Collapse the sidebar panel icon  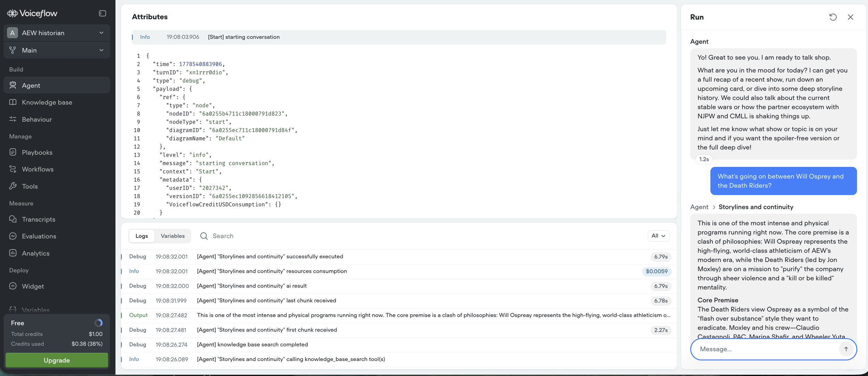[x=102, y=13]
